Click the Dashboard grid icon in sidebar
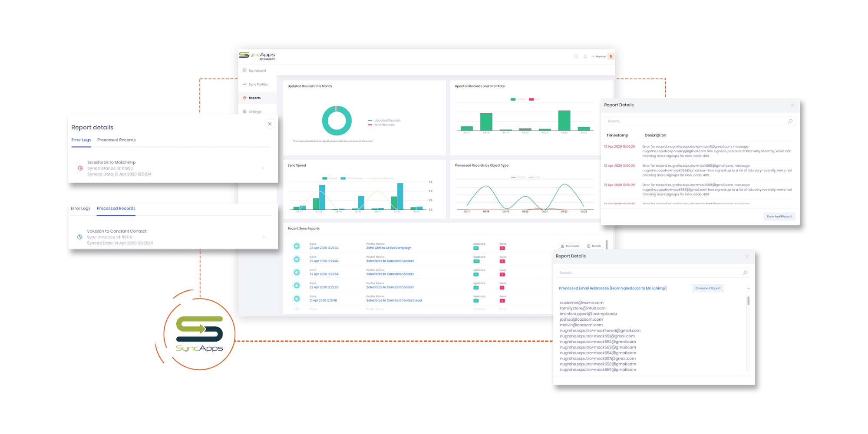This screenshot has height=434, width=868. pyautogui.click(x=244, y=70)
